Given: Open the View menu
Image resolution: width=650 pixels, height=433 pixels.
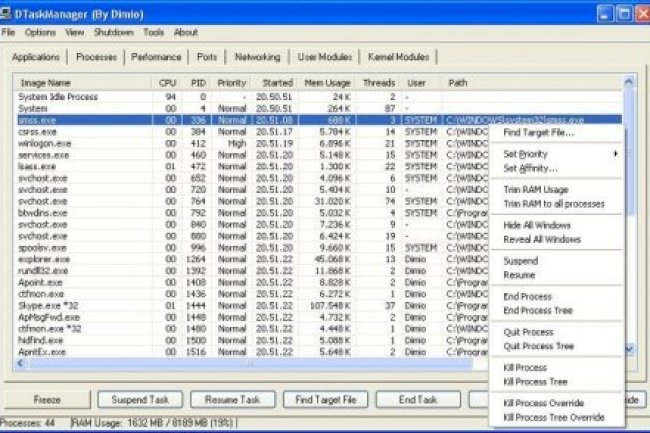Looking at the screenshot, I should (x=75, y=32).
